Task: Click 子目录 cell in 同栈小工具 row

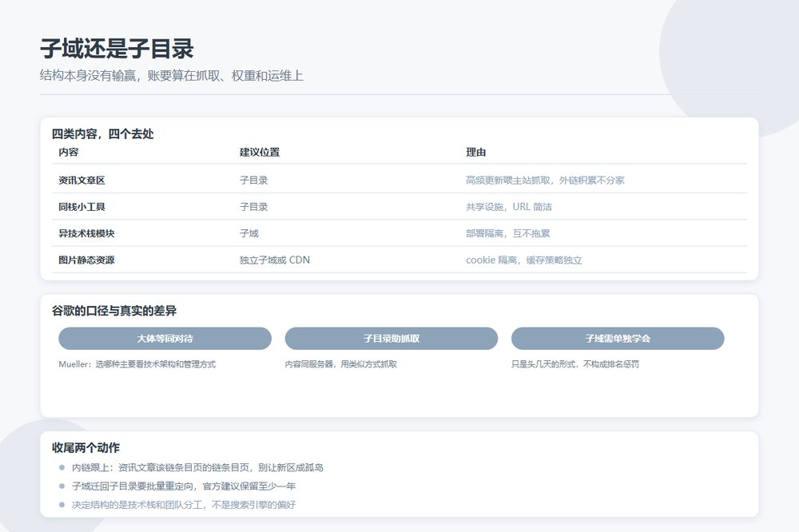Action: pos(254,207)
